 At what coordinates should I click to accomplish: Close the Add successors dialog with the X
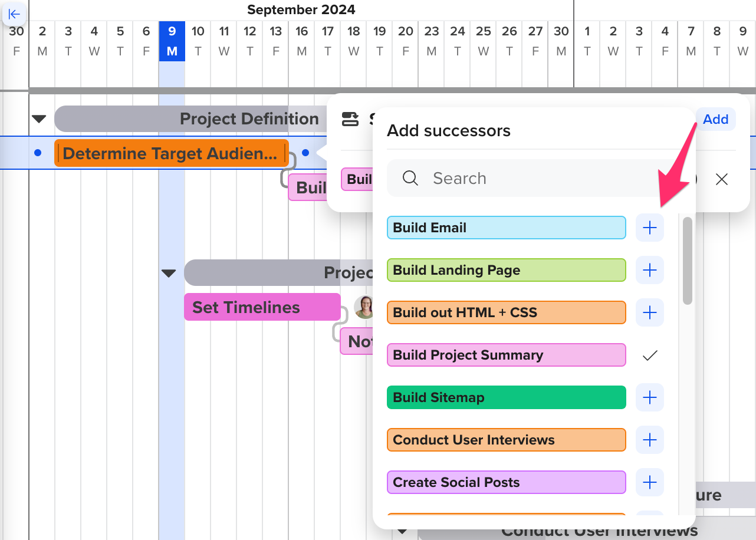(722, 179)
